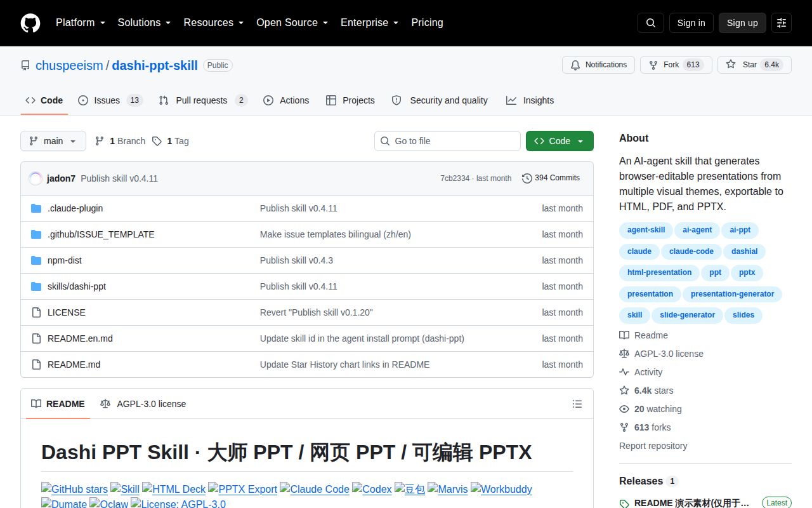Open the green Code dropdown button
The width and height of the screenshot is (812, 508).
560,141
